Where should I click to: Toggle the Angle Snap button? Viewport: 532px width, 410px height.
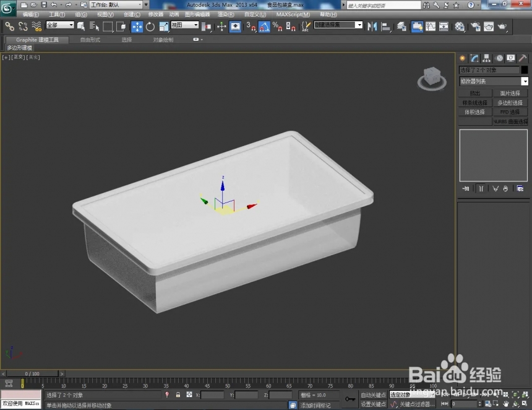click(x=264, y=27)
